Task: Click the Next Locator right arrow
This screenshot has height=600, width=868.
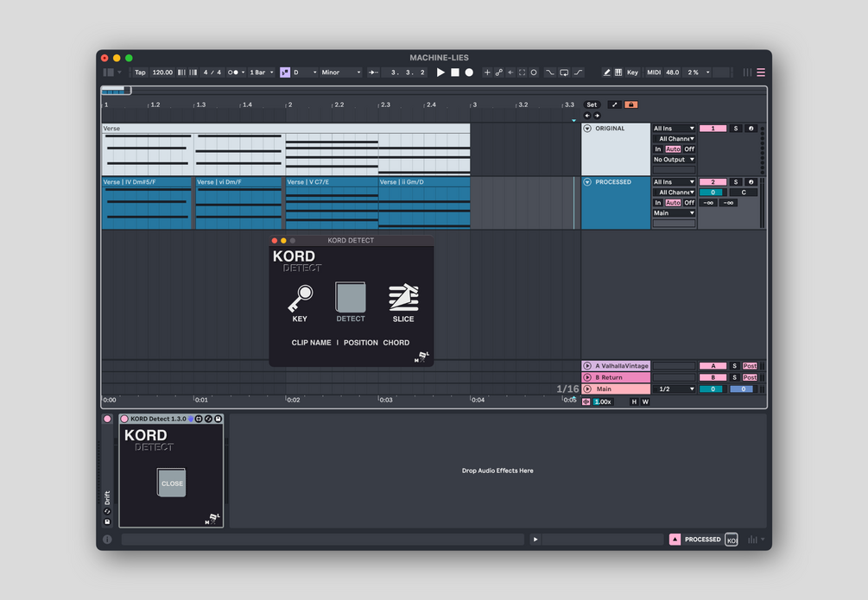Action: click(597, 116)
